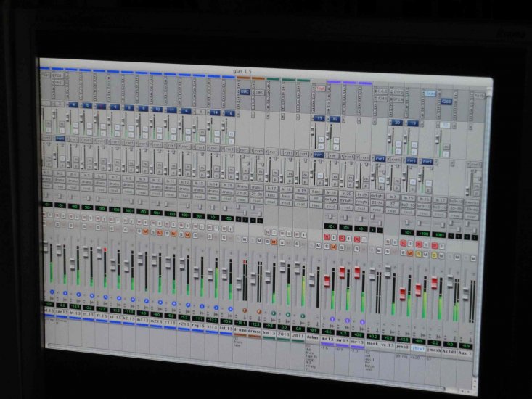
Task: Open send number 17 on dbbss track
Action: click(319, 118)
